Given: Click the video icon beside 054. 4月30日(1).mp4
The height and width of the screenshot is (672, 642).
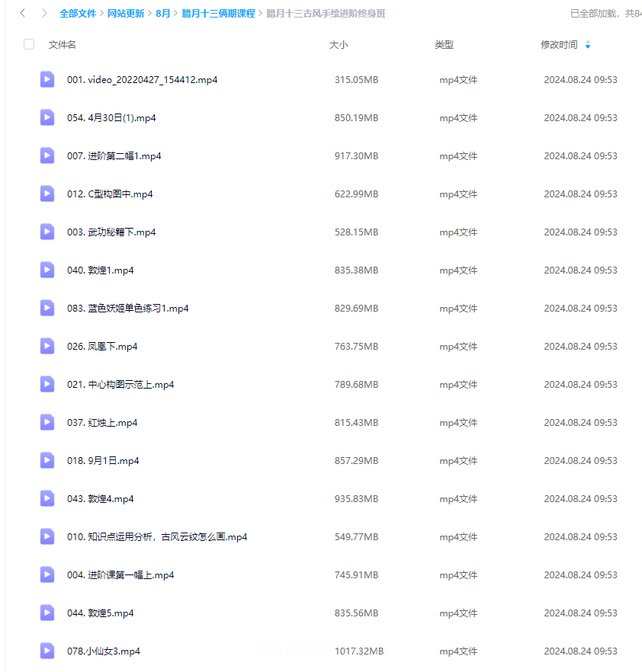Looking at the screenshot, I should 47,117.
